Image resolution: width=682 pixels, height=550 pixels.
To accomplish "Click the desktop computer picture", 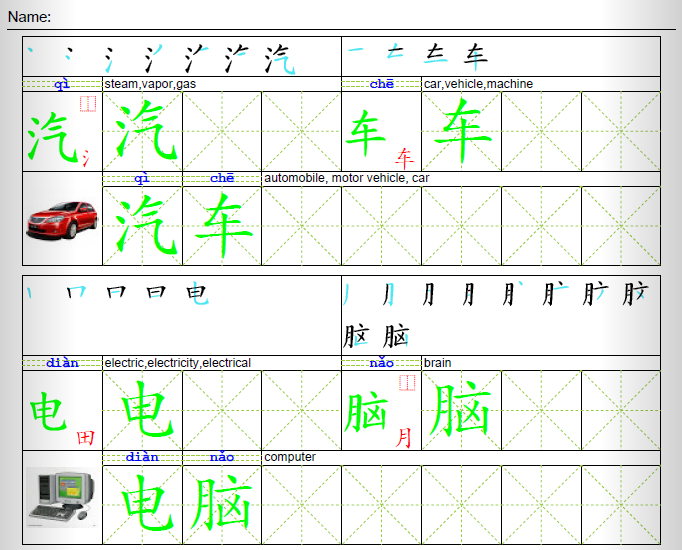I will (62, 497).
